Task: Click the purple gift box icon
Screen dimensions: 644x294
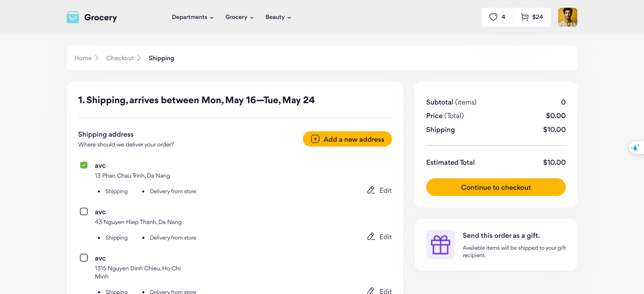Action: point(440,245)
